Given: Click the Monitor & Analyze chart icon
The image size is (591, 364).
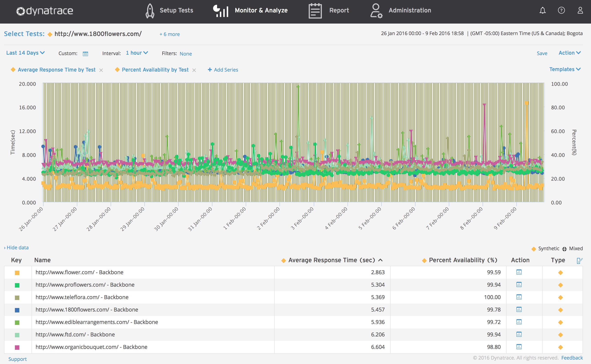Looking at the screenshot, I should 221,11.
